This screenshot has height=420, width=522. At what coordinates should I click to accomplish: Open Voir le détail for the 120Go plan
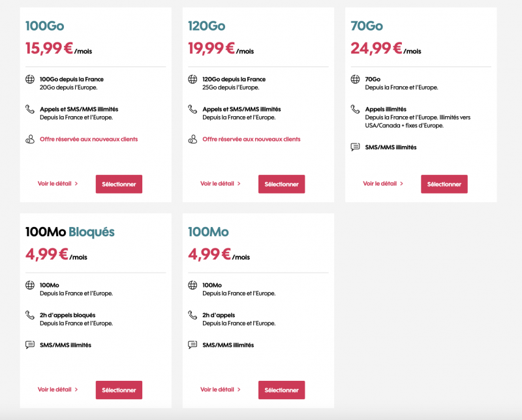click(220, 184)
